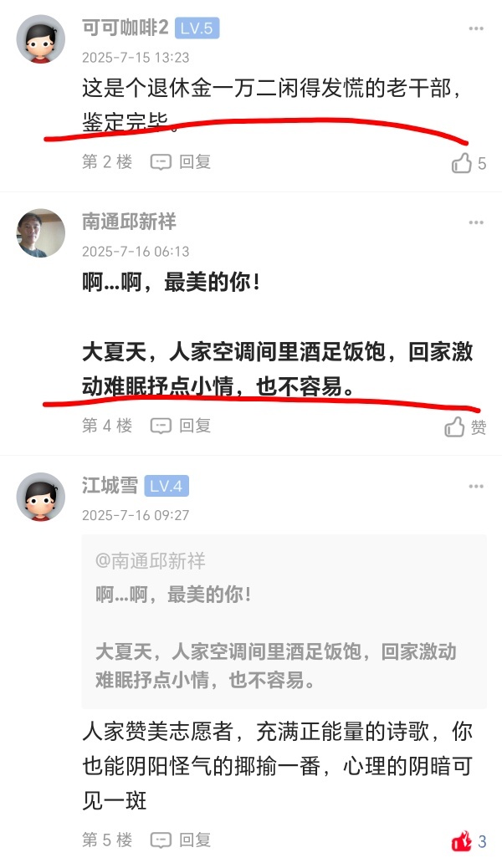Click the LV.4 level badge
The width and height of the screenshot is (502, 868).
(166, 486)
